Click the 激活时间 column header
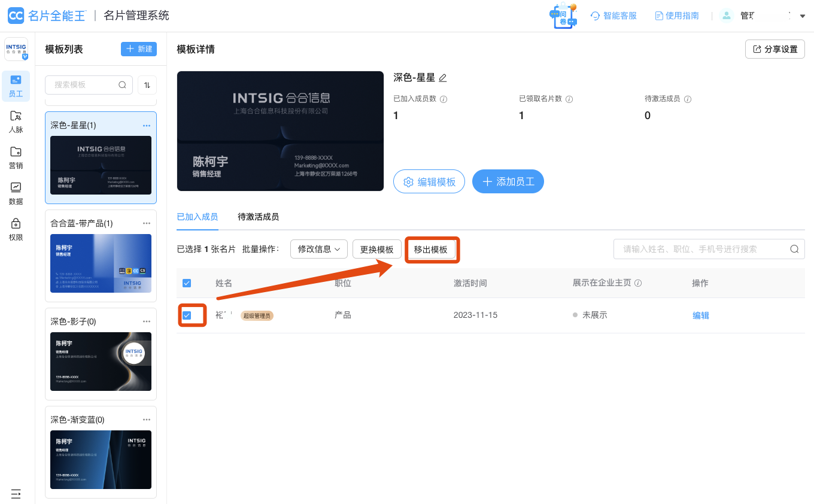Image resolution: width=814 pixels, height=504 pixels. (x=470, y=283)
